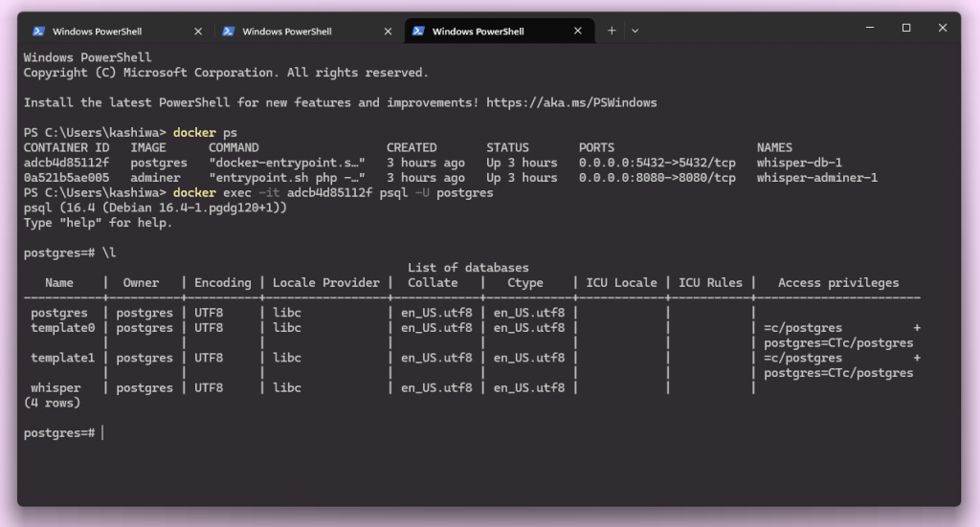
Task: Click container ID 0a521b5ae005
Action: pos(66,178)
